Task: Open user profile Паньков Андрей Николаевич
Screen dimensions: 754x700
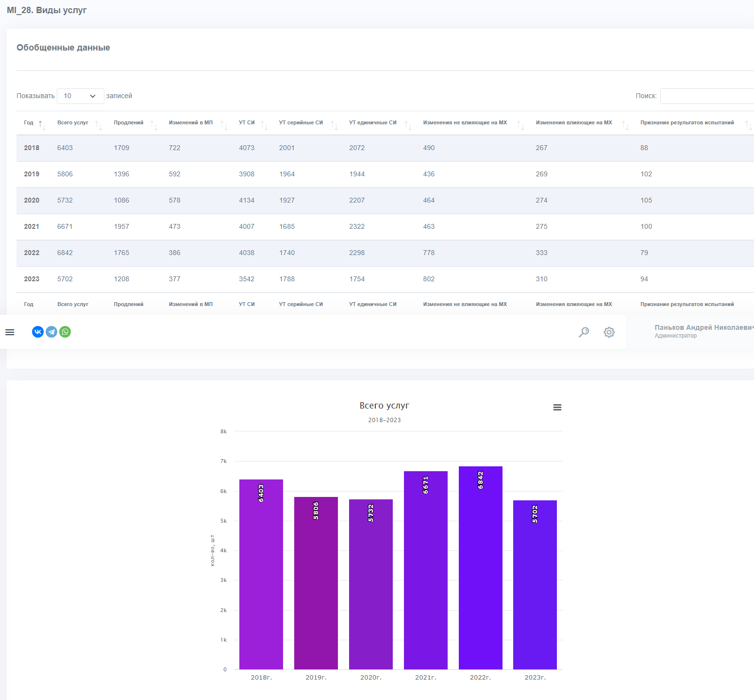Action: coord(703,331)
